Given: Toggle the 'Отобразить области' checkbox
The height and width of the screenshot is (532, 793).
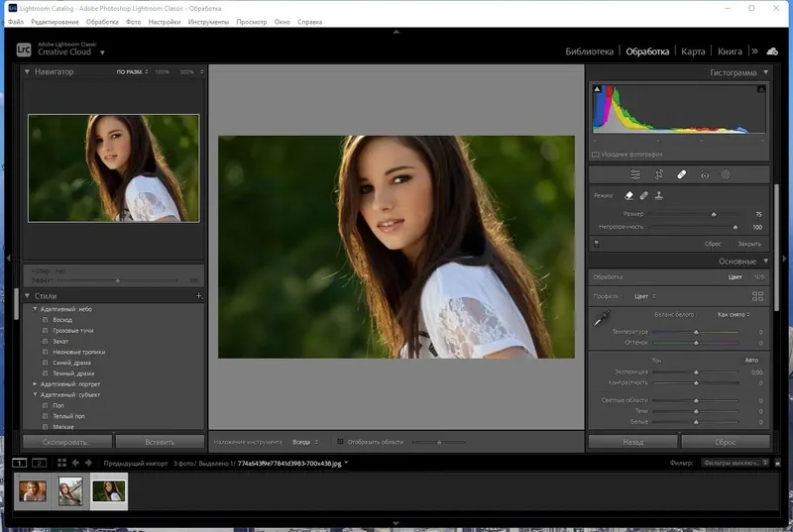Looking at the screenshot, I should pos(340,442).
